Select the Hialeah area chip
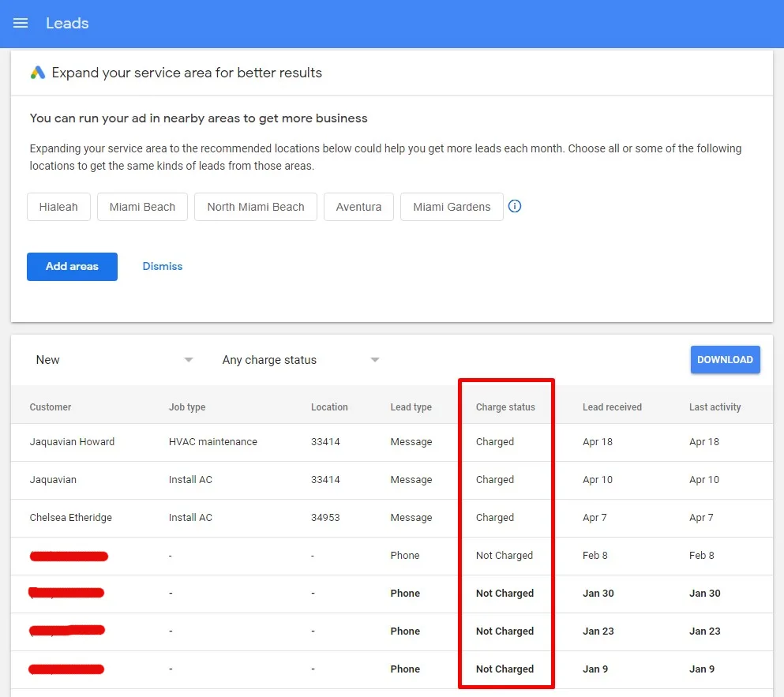 [58, 206]
